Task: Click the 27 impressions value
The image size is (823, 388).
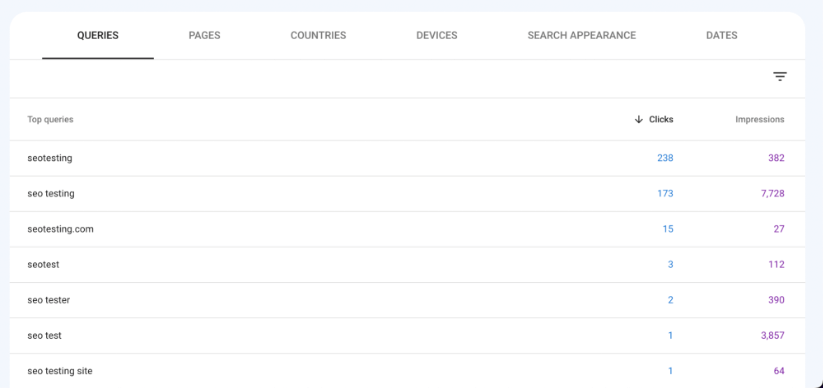Action: 779,229
